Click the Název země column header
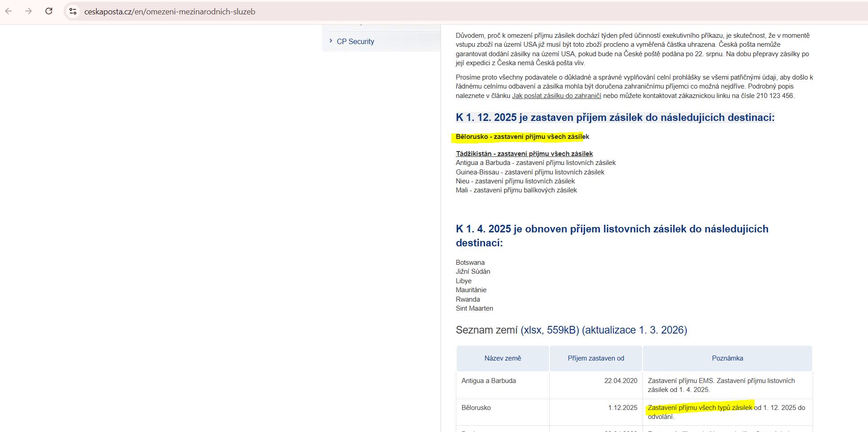Screen dimensions: 868x432 click(503, 358)
